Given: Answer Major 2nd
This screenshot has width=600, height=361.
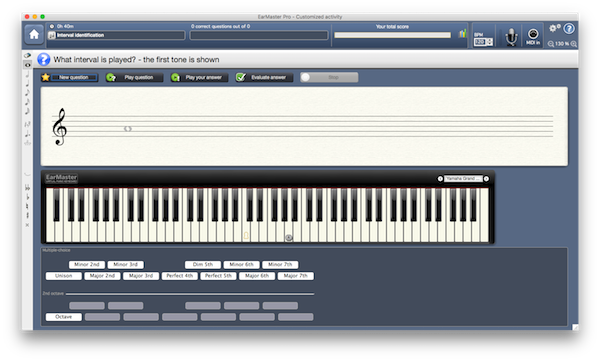Looking at the screenshot, I should [102, 276].
